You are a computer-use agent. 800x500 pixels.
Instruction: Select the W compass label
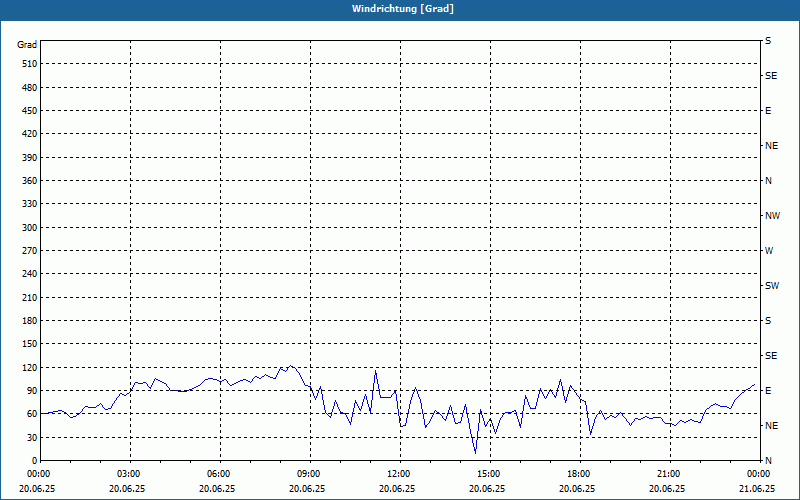(769, 251)
